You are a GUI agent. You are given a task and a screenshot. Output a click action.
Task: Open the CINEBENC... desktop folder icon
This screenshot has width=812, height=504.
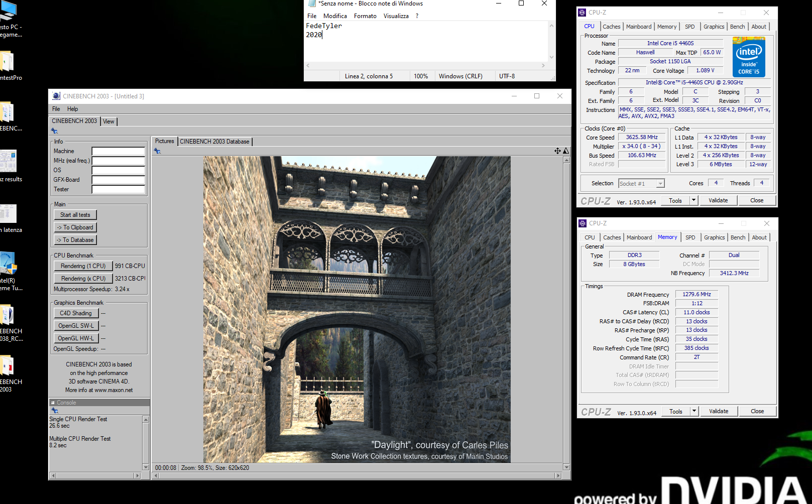(x=9, y=116)
